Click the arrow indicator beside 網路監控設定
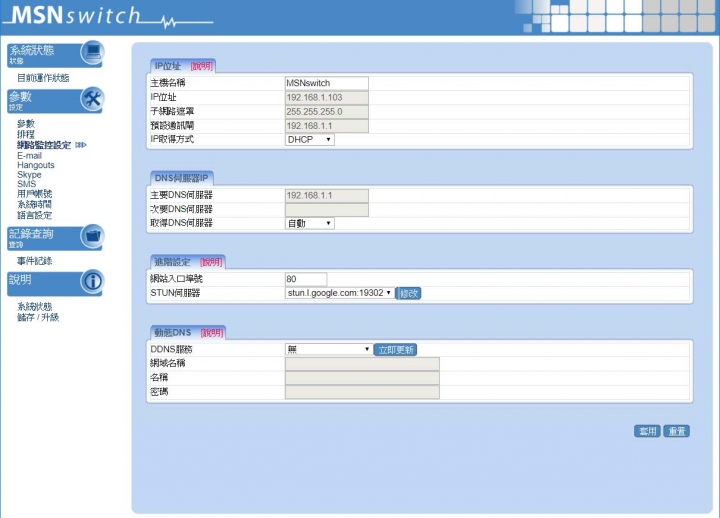This screenshot has height=518, width=720. pyautogui.click(x=81, y=145)
